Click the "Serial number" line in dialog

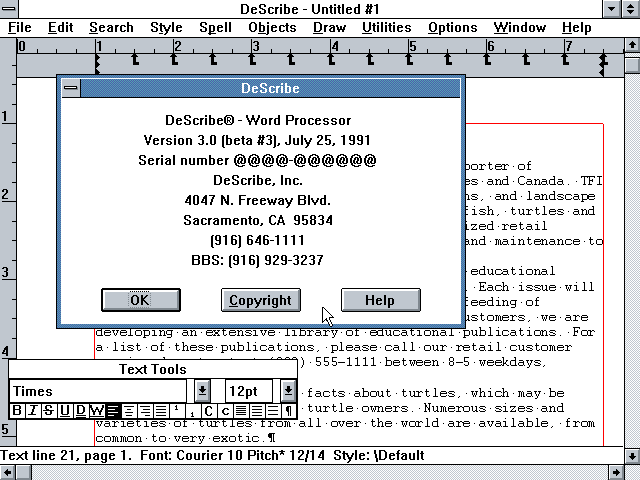(x=257, y=160)
